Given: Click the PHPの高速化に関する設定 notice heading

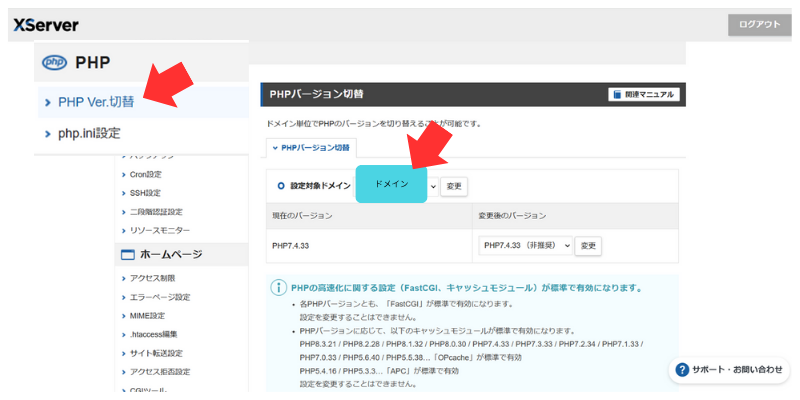Looking at the screenshot, I should pos(466,288).
